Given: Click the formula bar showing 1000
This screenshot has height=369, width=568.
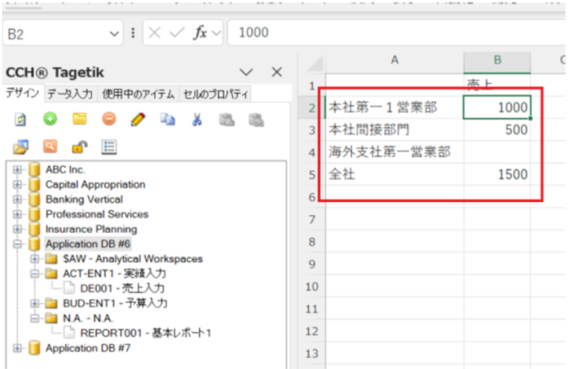Looking at the screenshot, I should click(396, 33).
